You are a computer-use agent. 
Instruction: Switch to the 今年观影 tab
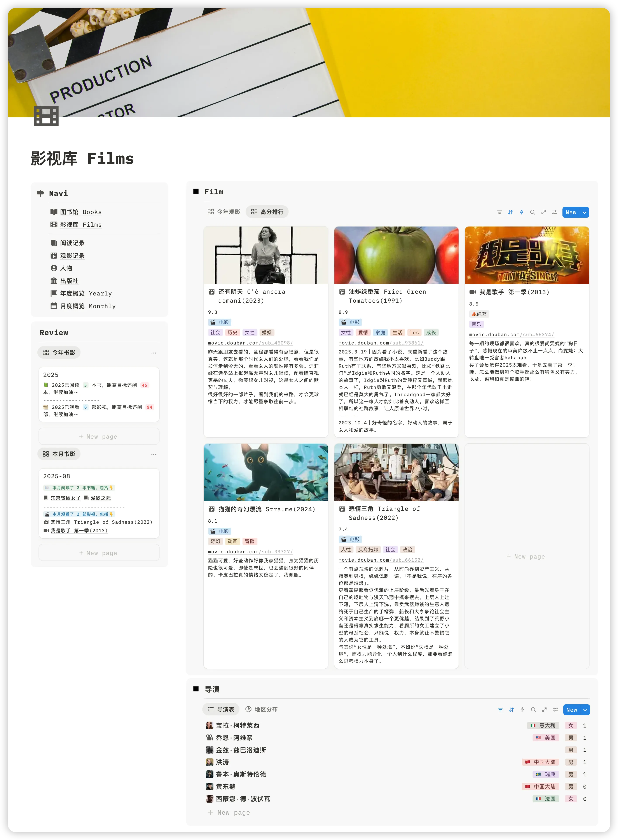click(224, 212)
